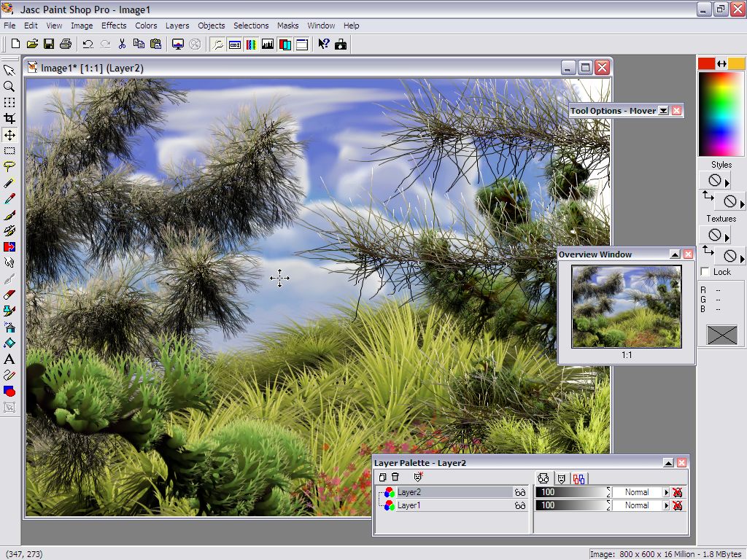Open the Masks menu

click(287, 26)
